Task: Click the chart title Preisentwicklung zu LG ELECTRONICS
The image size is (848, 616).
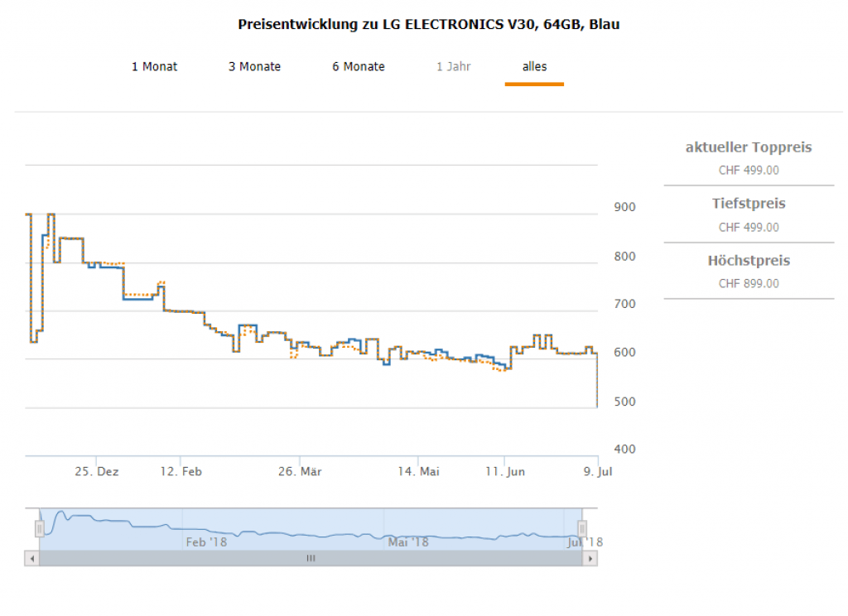Action: (429, 24)
